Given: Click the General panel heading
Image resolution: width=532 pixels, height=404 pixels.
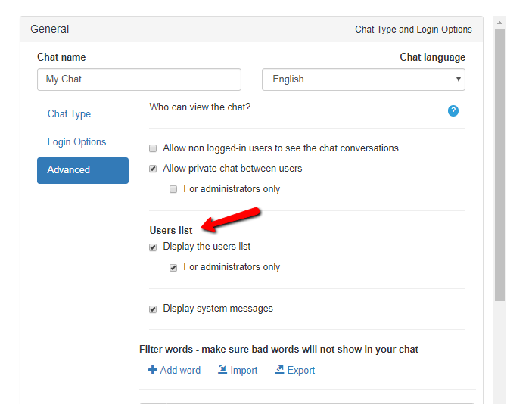Looking at the screenshot, I should pos(50,29).
